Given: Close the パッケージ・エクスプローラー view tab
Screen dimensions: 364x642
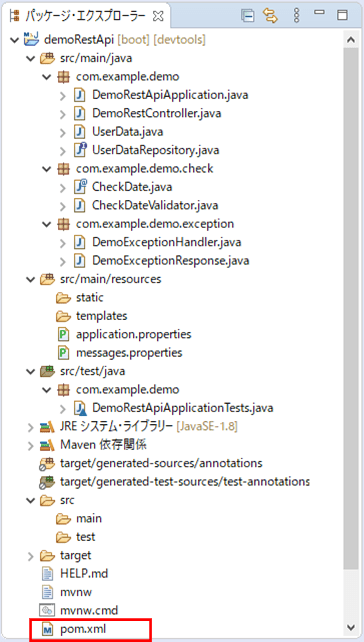Looking at the screenshot, I should [x=158, y=16].
